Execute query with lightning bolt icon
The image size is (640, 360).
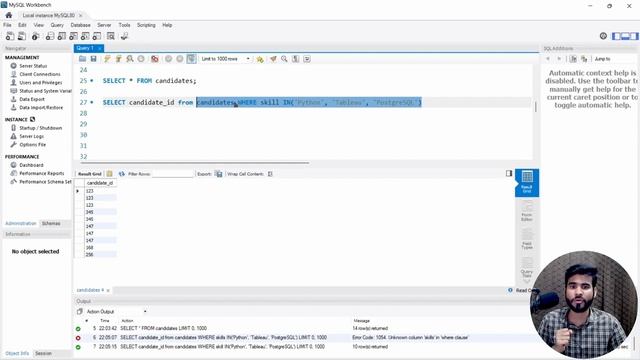[x=107, y=59]
